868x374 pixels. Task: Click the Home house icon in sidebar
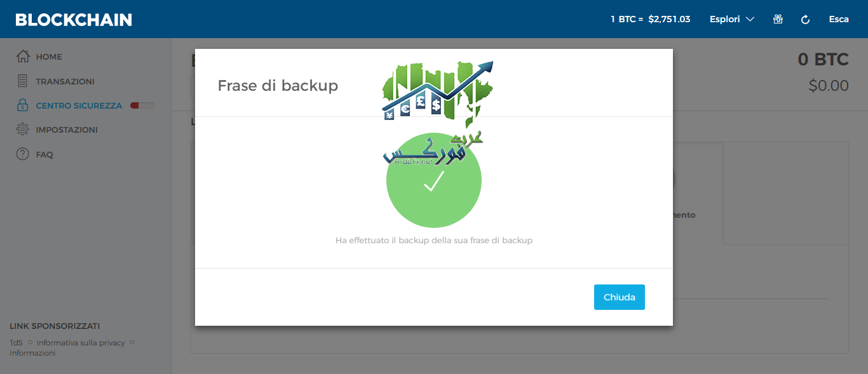pos(23,57)
